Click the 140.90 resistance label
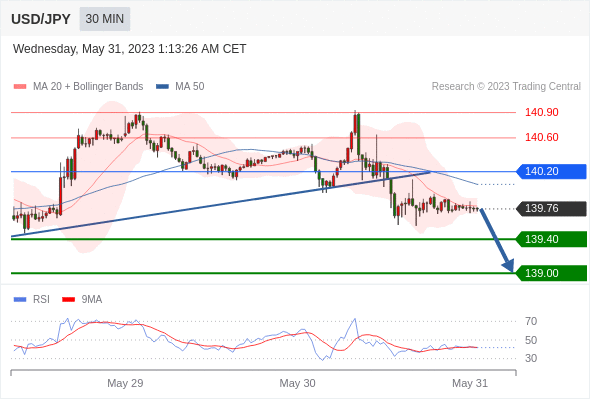The image size is (590, 400). [x=541, y=112]
